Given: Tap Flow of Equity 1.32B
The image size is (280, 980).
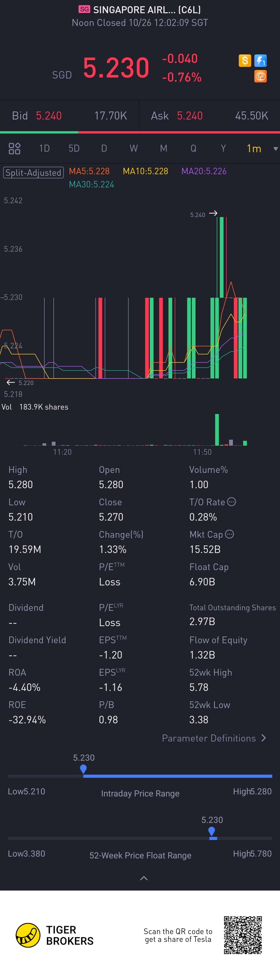Looking at the screenshot, I should 202,655.
